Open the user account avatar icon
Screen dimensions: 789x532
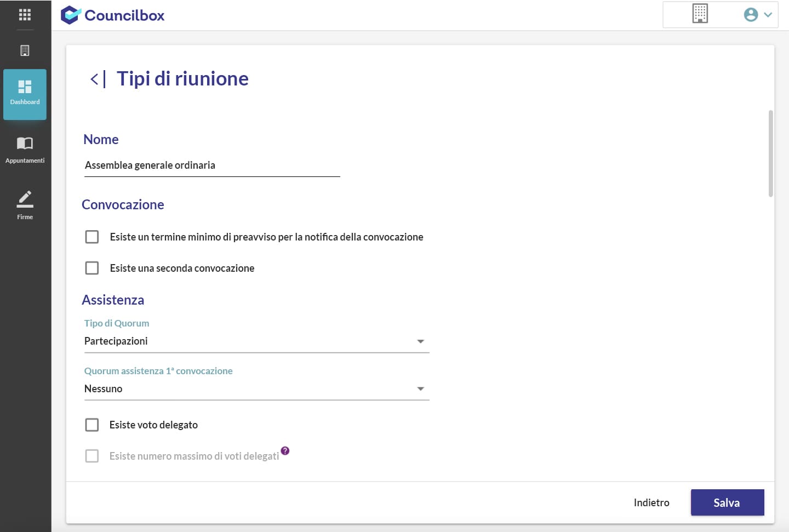(x=751, y=15)
